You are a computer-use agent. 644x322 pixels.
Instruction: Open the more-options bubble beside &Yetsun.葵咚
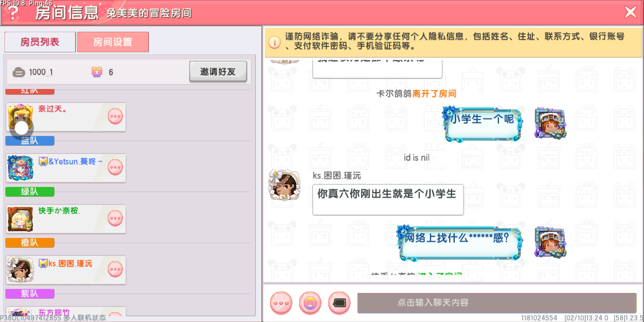point(115,167)
